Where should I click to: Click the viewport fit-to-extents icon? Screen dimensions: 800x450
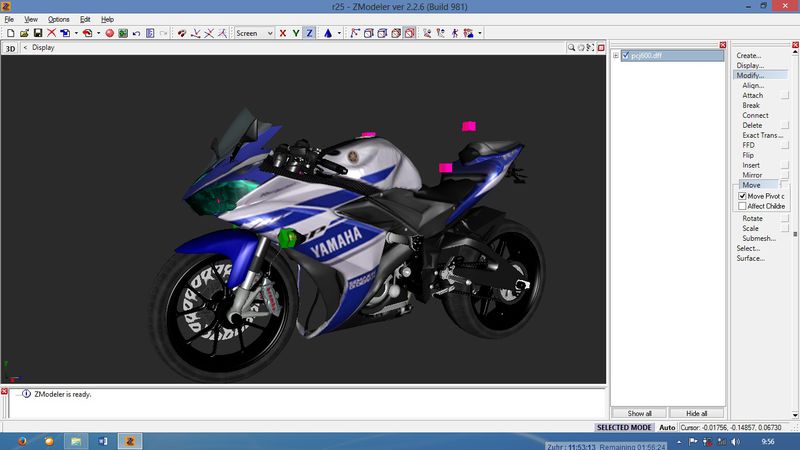click(x=590, y=47)
